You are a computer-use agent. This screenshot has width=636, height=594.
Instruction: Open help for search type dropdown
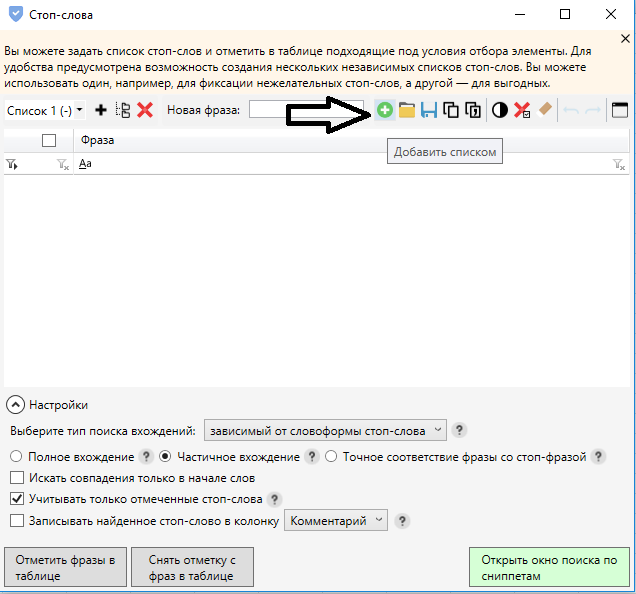[460, 430]
